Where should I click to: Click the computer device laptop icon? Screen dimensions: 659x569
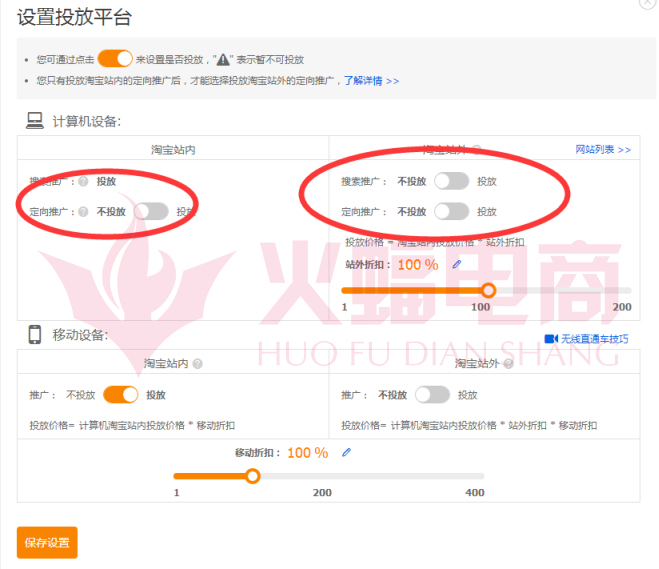[35, 121]
